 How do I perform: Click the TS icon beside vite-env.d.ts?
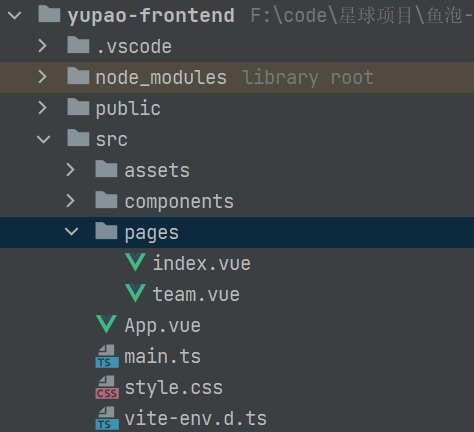point(107,418)
